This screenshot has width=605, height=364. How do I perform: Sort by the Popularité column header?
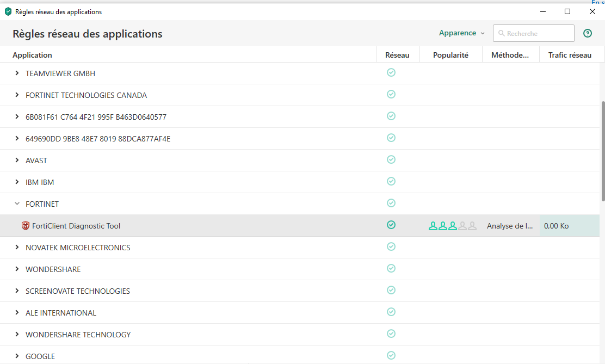(450, 55)
